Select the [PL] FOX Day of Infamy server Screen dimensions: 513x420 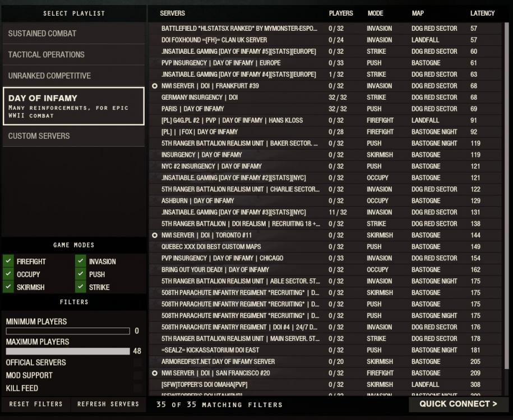[x=326, y=132]
